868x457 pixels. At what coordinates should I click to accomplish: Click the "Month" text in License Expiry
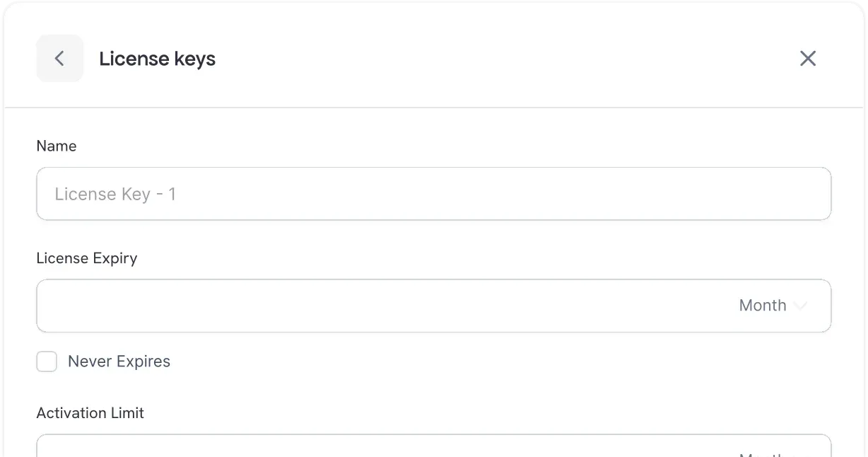pyautogui.click(x=762, y=306)
